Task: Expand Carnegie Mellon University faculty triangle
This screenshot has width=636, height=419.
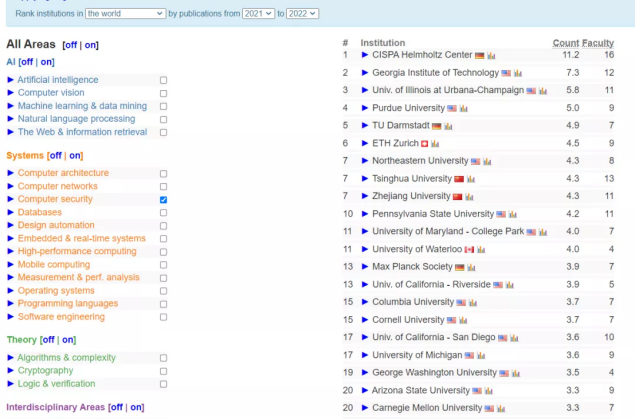Action: click(x=365, y=408)
